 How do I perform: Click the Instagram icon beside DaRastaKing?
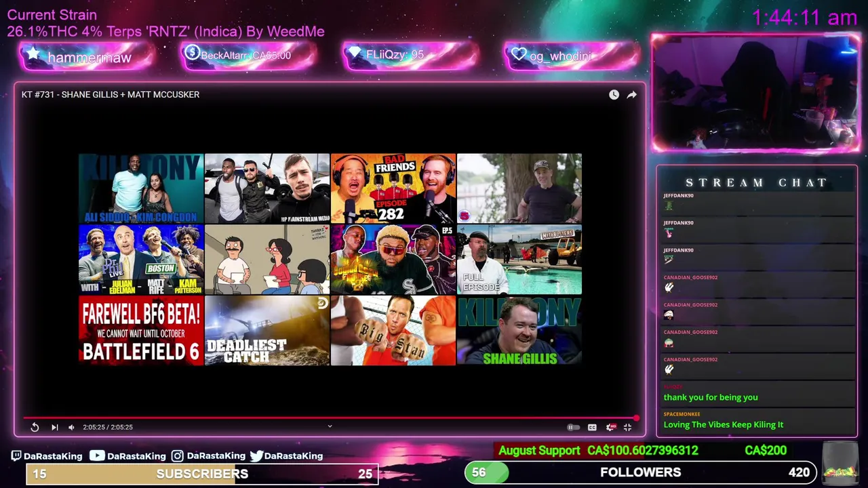point(177,456)
